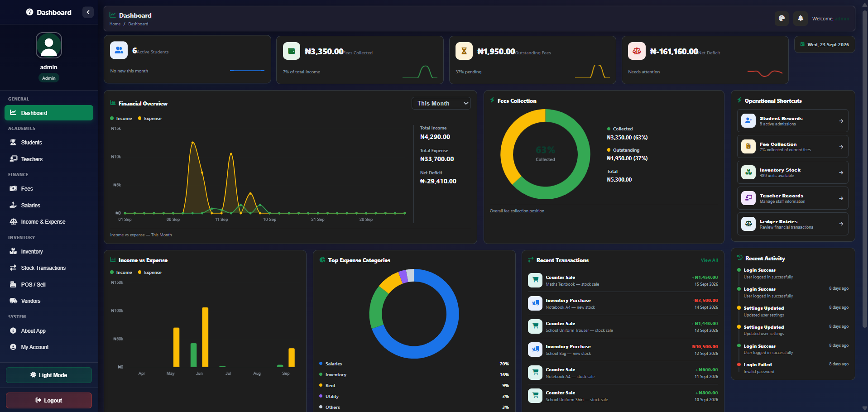Open My Account in the sidebar
868x412 pixels.
(x=49, y=347)
